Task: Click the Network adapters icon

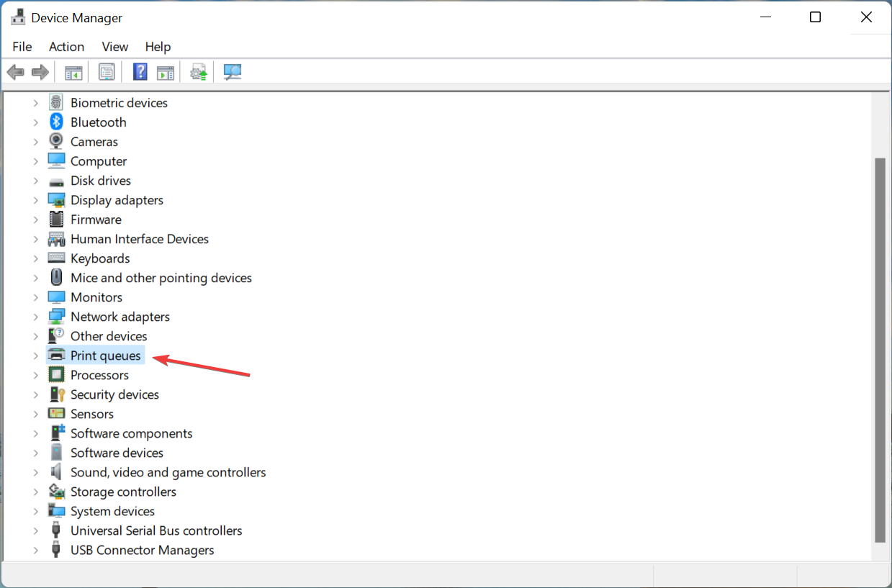Action: [x=56, y=317]
